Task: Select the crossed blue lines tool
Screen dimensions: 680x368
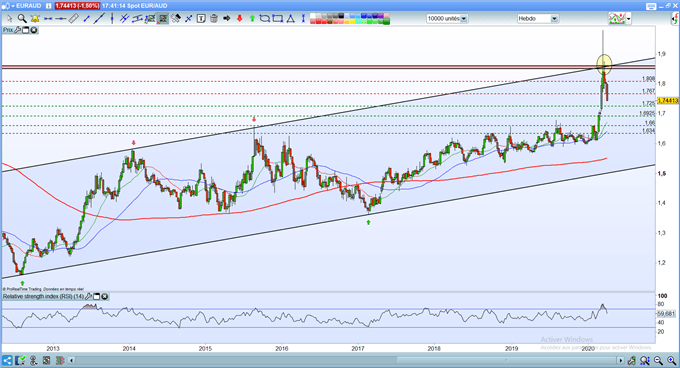Action: [x=189, y=19]
